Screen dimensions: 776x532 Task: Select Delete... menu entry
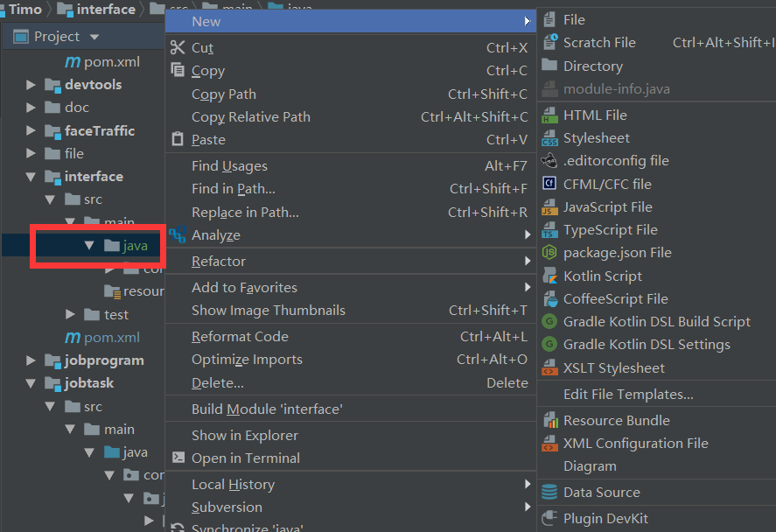[x=351, y=382]
